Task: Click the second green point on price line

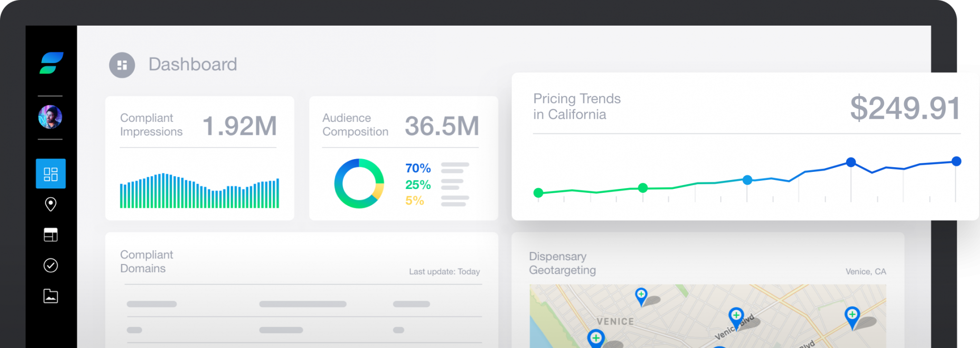Action: 643,188
